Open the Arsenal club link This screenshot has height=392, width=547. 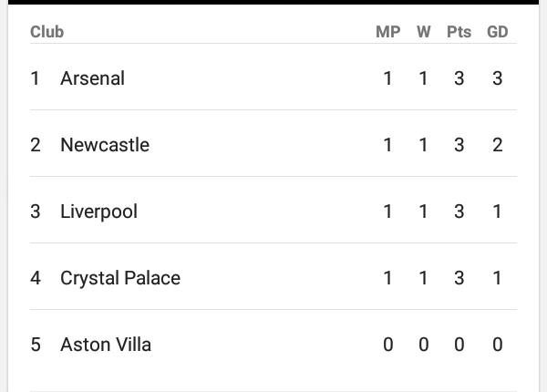tap(92, 78)
